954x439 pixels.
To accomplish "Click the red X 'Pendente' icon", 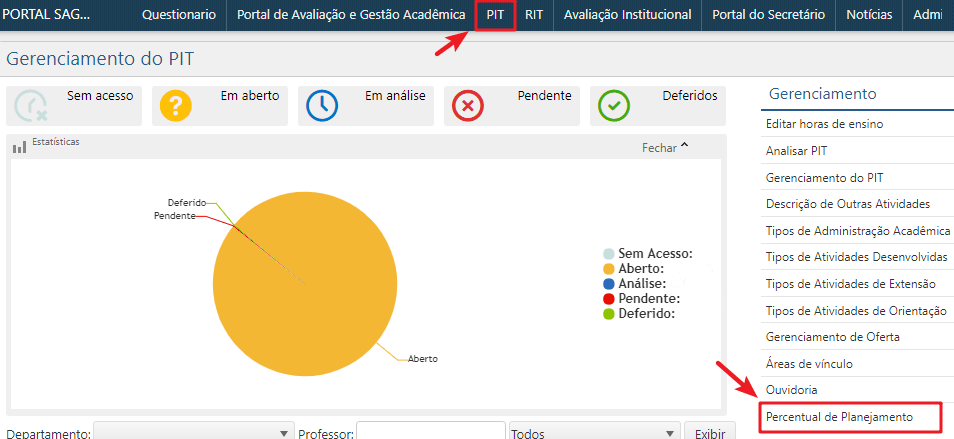I will pyautogui.click(x=468, y=105).
